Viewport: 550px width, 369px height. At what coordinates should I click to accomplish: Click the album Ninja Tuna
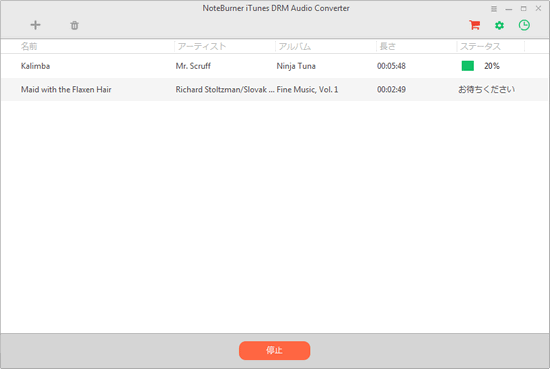(x=296, y=66)
